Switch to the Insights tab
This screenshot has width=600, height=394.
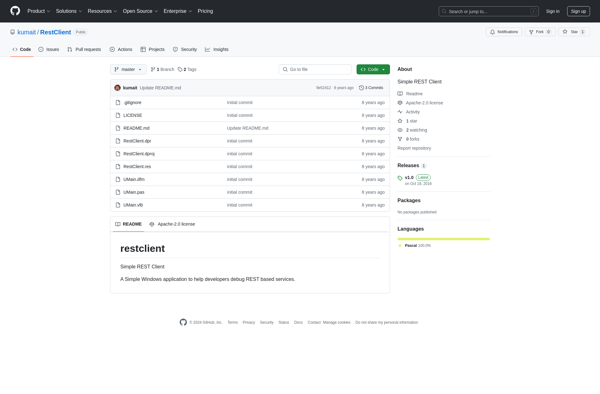(x=217, y=49)
